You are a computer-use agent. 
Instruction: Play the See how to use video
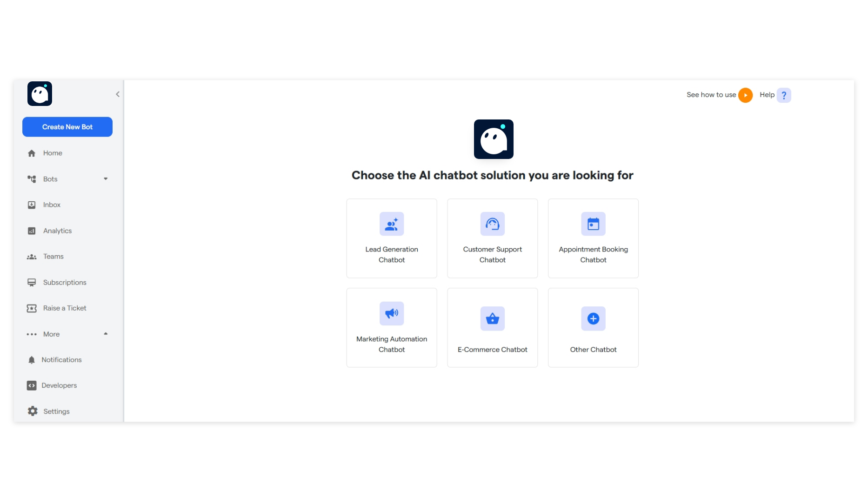(x=746, y=95)
